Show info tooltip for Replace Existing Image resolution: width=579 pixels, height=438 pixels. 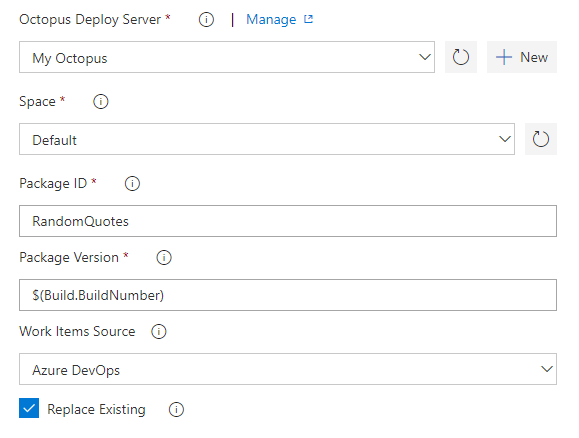tap(176, 410)
